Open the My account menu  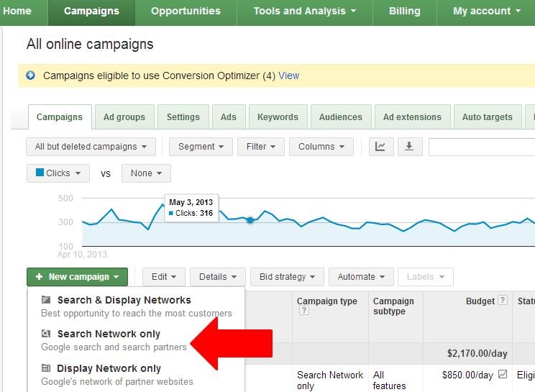(x=486, y=12)
